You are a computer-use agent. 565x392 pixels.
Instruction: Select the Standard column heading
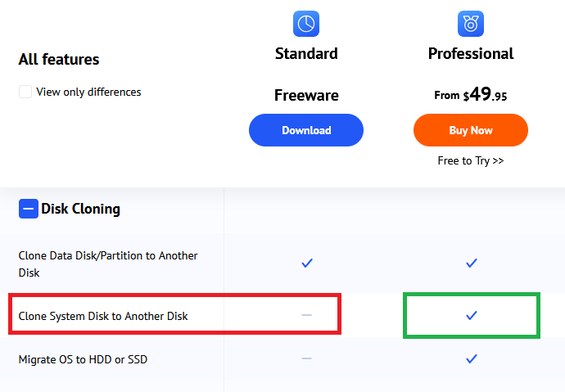tap(306, 54)
